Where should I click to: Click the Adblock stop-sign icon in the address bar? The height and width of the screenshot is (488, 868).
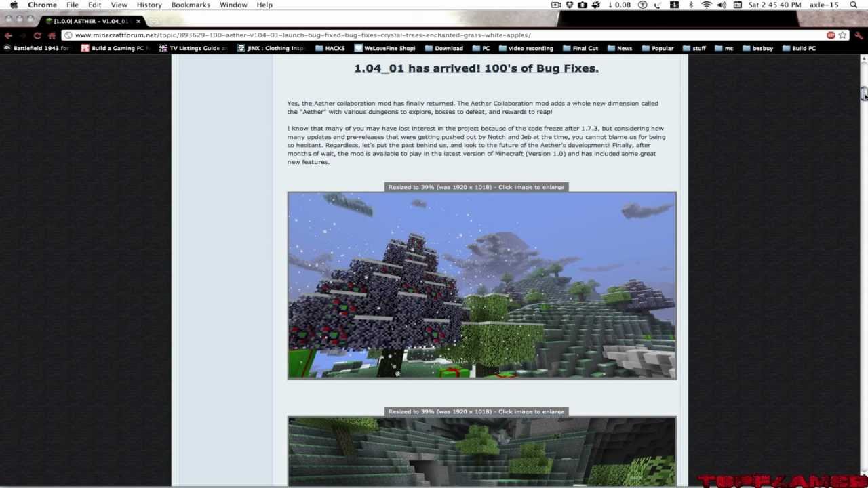[x=831, y=35]
